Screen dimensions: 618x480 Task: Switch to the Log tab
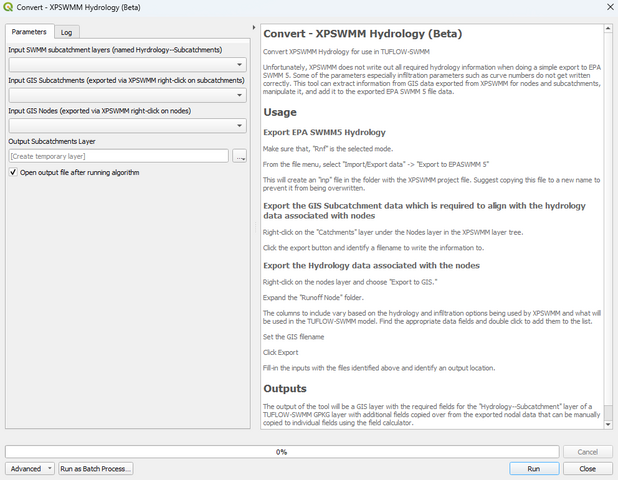coord(66,32)
